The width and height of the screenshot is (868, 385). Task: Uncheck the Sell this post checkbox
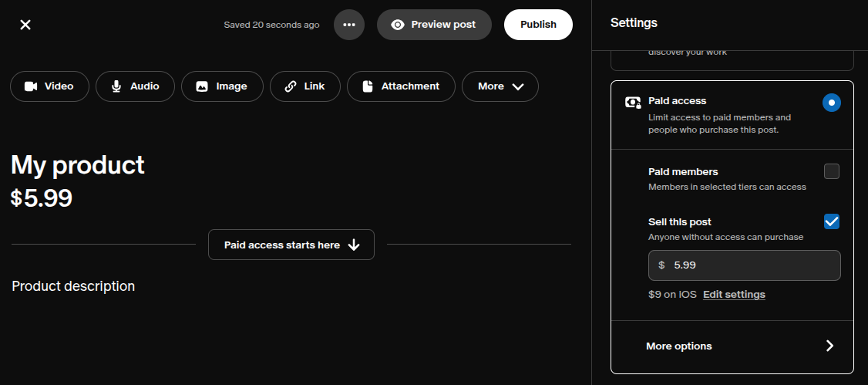click(831, 221)
